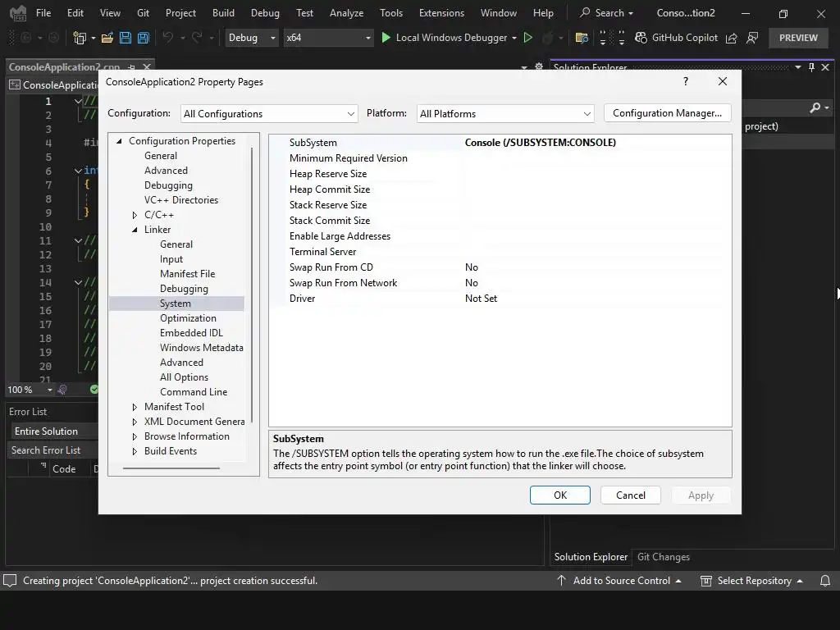
Task: Click the Start Without Debugging outline arrow
Action: click(x=527, y=38)
